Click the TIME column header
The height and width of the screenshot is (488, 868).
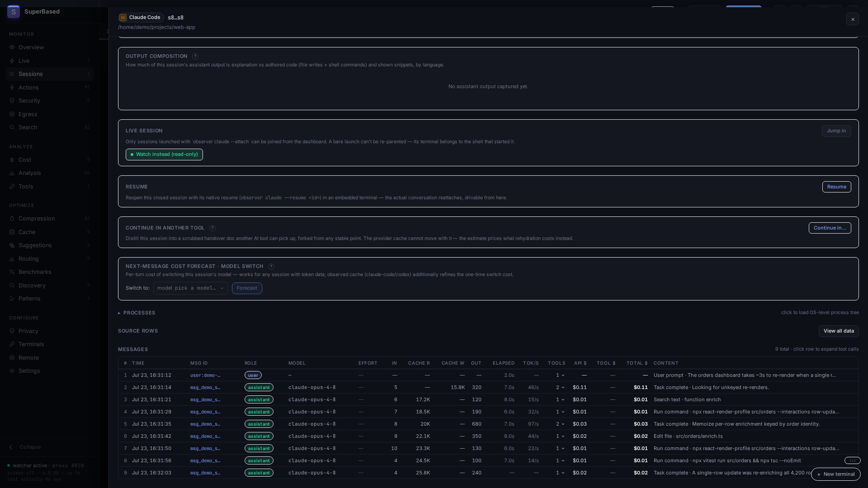pos(138,363)
